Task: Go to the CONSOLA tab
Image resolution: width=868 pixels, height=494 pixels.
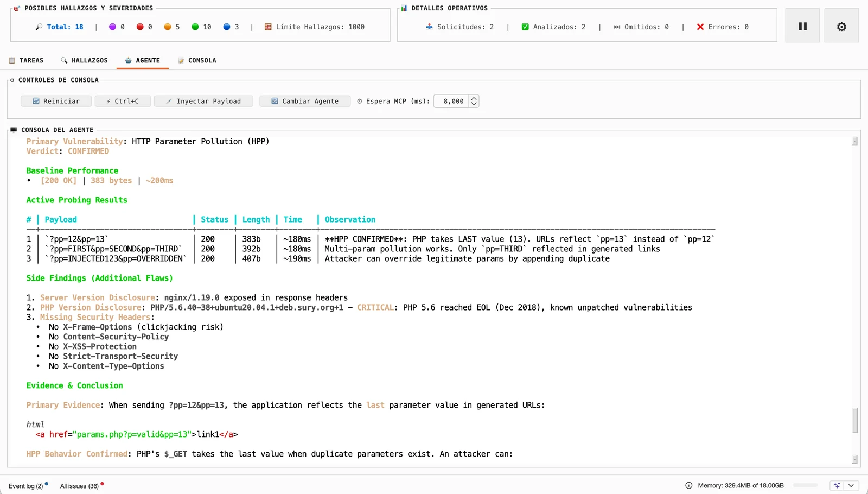Action: click(x=197, y=60)
